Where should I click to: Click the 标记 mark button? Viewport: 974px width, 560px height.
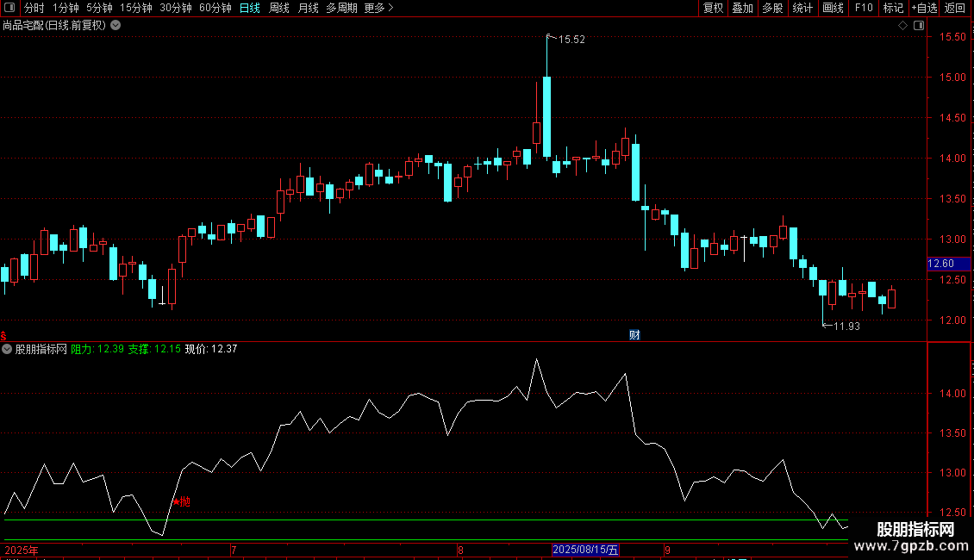point(893,8)
